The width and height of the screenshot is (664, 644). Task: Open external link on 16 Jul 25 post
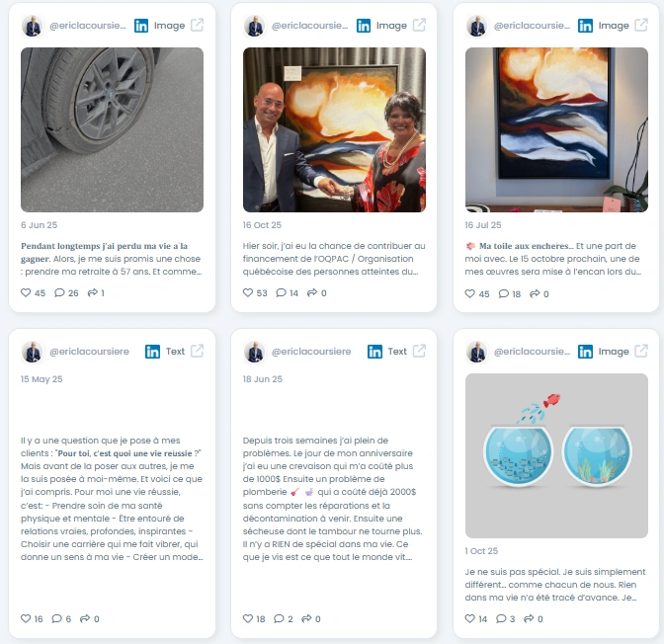click(641, 25)
